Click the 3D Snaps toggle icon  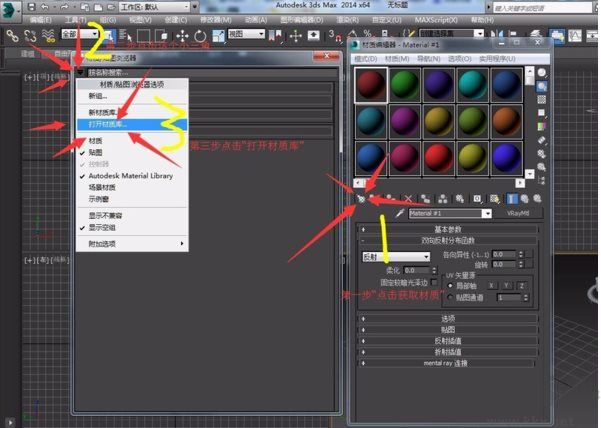(x=334, y=36)
